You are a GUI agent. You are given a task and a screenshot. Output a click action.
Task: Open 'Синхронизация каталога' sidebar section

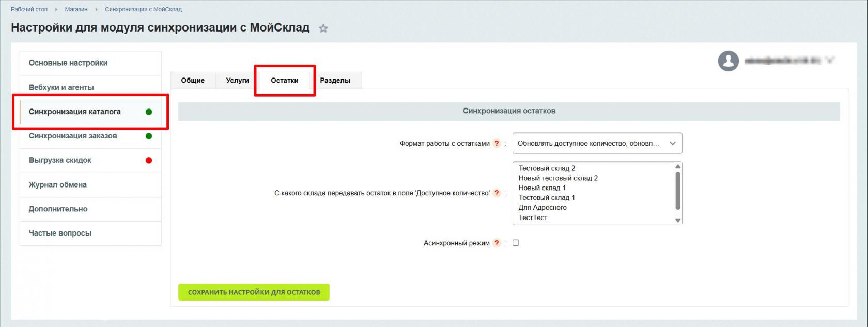coord(90,112)
